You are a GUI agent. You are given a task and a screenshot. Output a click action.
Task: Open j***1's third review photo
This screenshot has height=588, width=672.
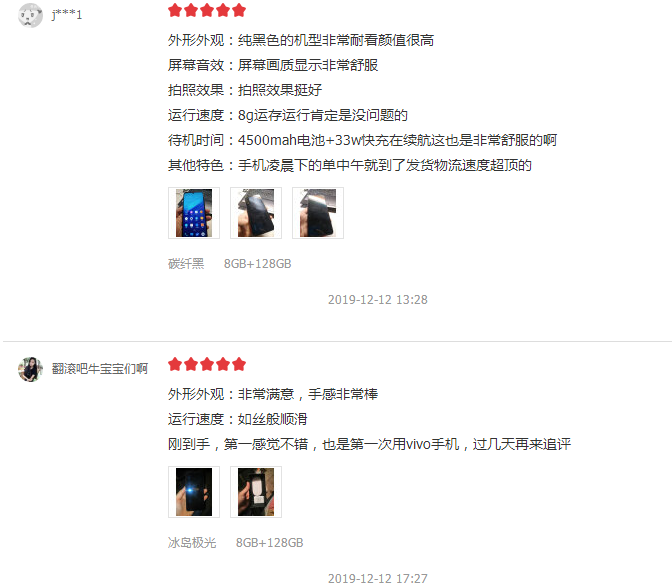[x=318, y=213]
